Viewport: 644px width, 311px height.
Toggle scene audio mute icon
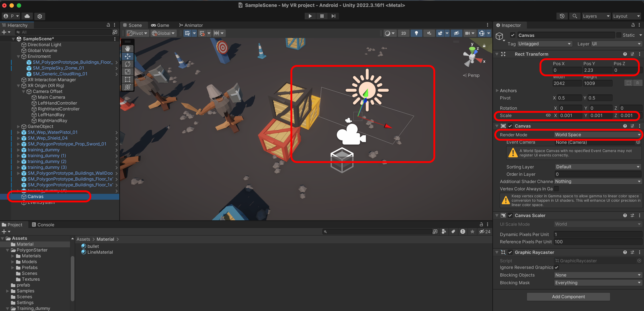[x=429, y=33]
